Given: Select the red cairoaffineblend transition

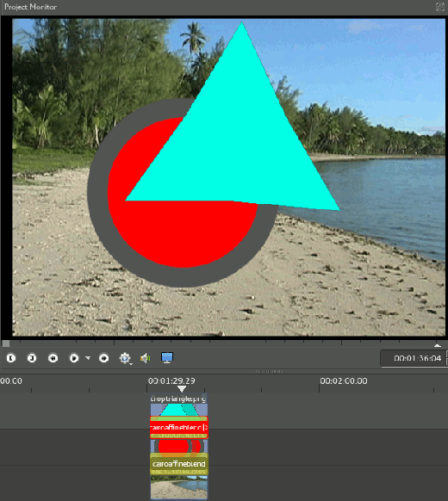Looking at the screenshot, I should pos(179,427).
